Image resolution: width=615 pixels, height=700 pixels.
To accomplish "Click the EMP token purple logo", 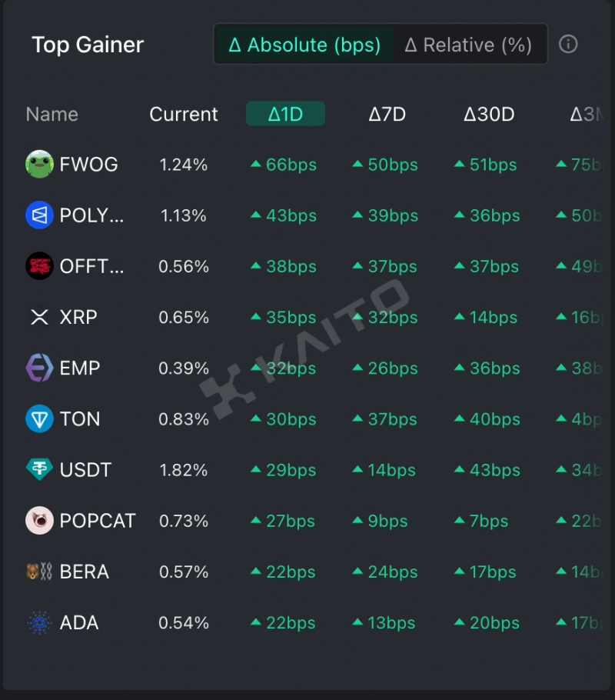I will (x=39, y=368).
